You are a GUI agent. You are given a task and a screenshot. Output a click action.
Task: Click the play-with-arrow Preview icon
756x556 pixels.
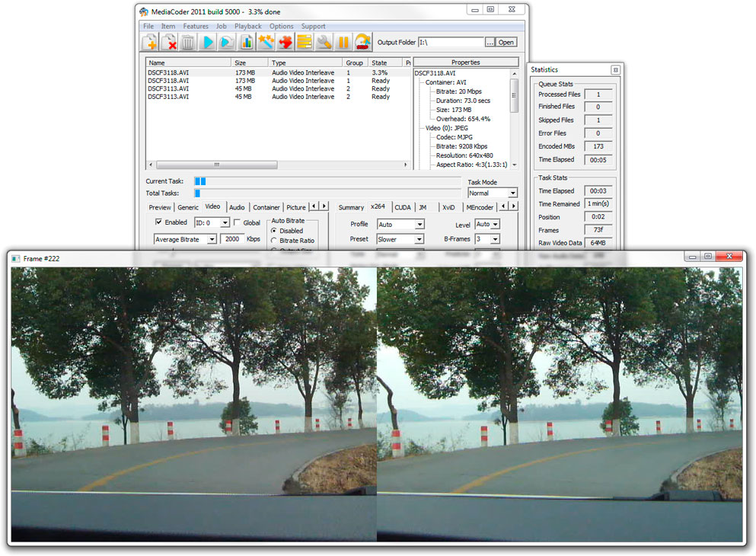click(227, 43)
